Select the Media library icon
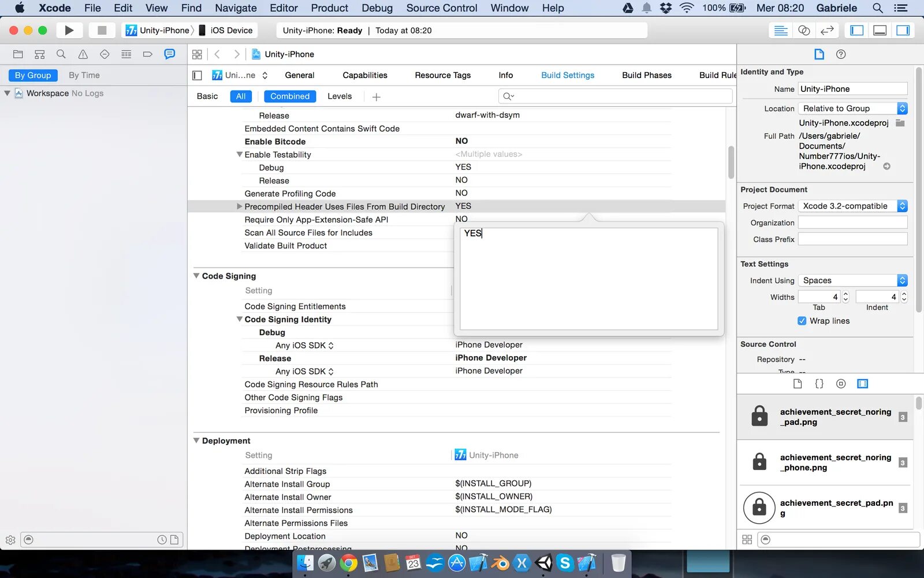 pos(862,384)
